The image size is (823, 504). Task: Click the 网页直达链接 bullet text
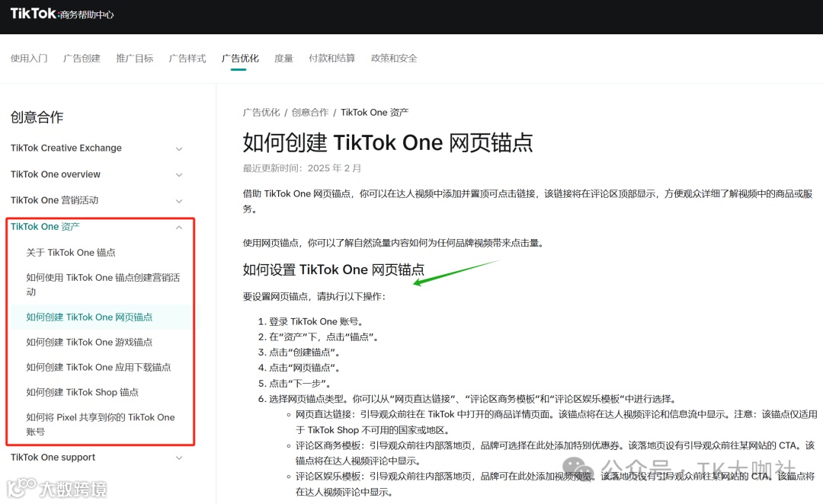(x=556, y=423)
